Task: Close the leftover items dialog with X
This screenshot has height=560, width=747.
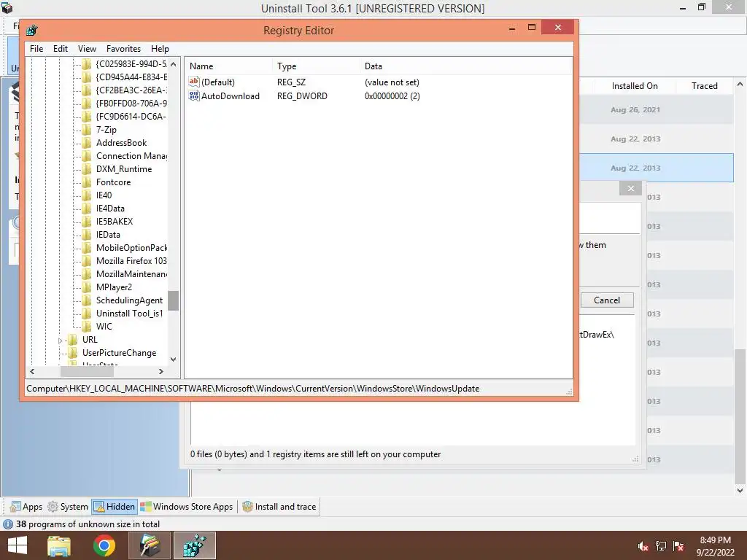Action: point(631,189)
